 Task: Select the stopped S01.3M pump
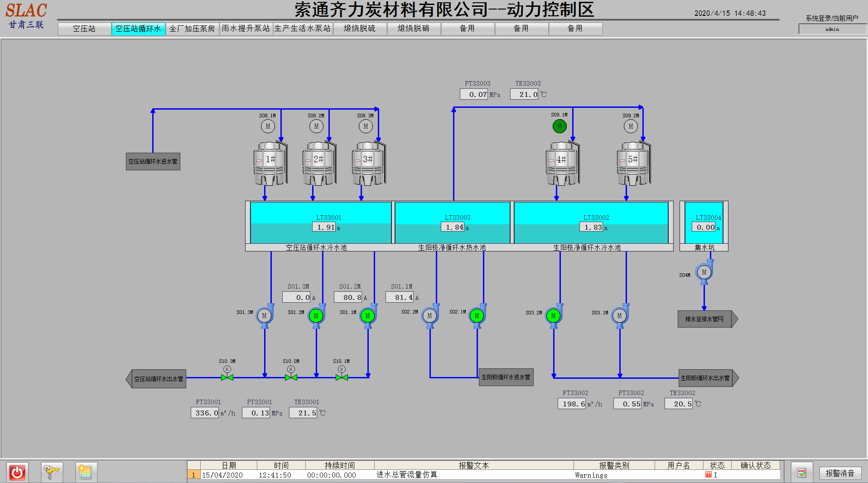click(x=265, y=315)
